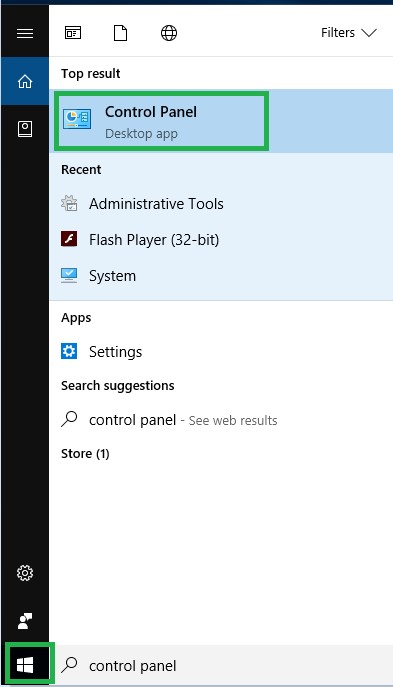The height and width of the screenshot is (687, 393).
Task: Open Administrative Tools from Recent
Action: pos(221,204)
